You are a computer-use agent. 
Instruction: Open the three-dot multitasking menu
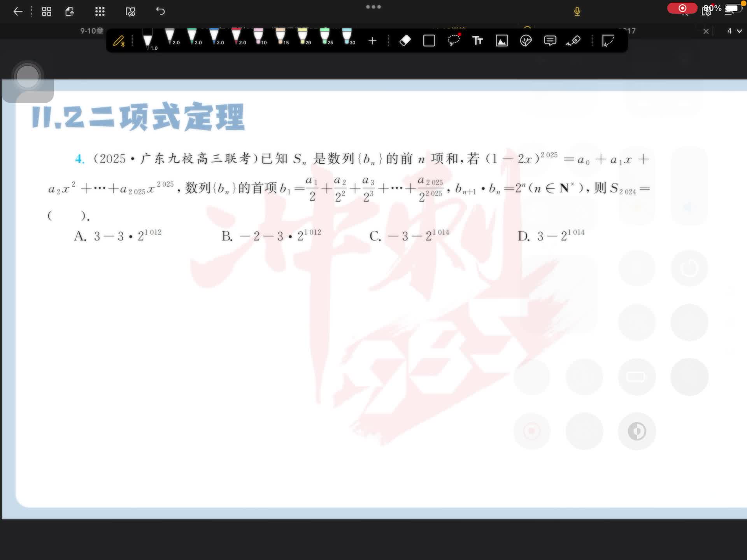(373, 7)
